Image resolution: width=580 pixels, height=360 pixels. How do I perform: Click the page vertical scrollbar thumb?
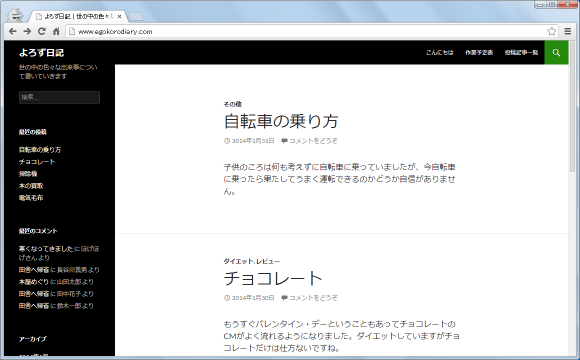[x=573, y=105]
